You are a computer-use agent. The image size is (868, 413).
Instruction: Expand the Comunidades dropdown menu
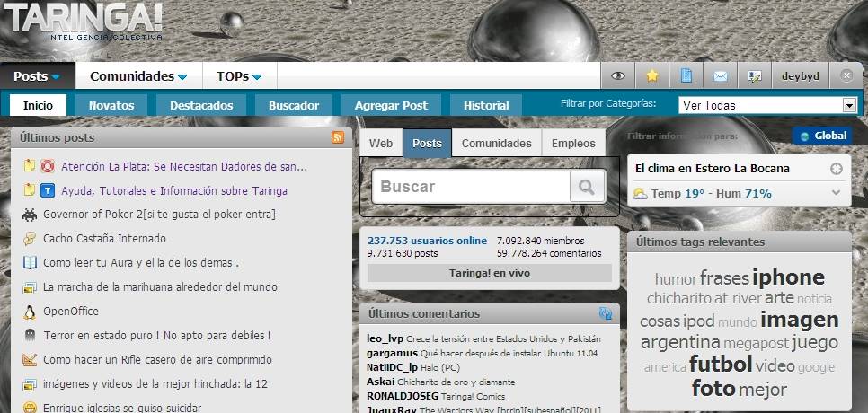click(182, 77)
